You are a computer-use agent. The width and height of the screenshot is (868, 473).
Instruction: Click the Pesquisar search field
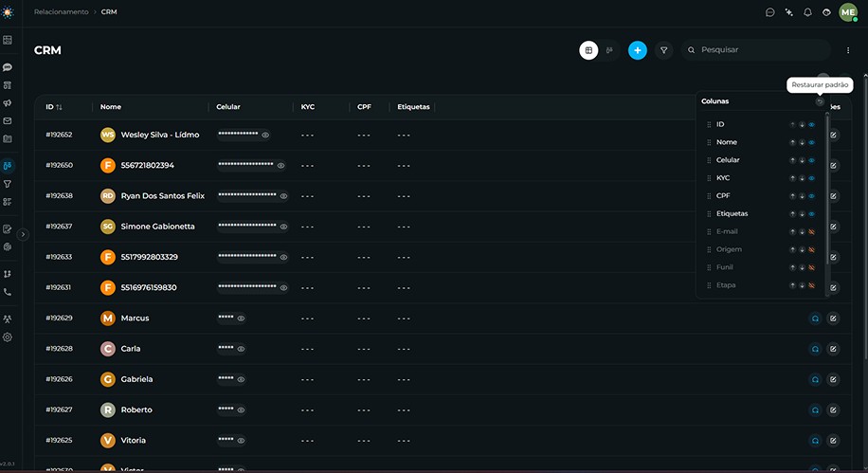(x=755, y=50)
